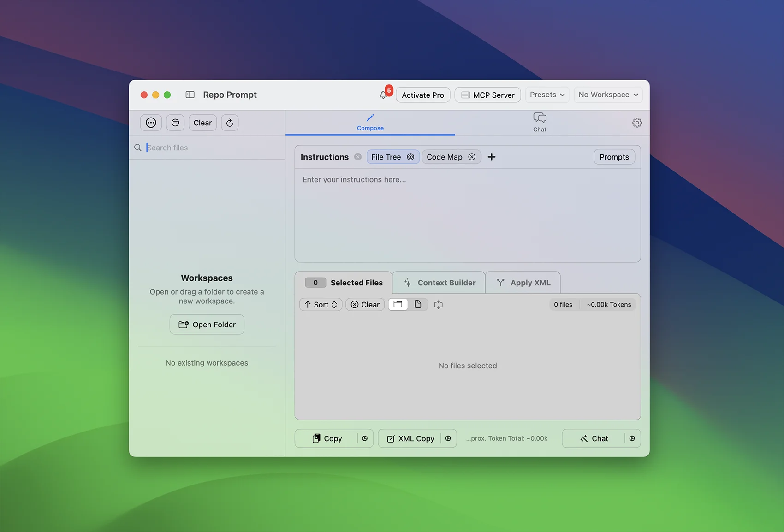Image resolution: width=784 pixels, height=532 pixels.
Task: Click the 0 files count label
Action: (563, 304)
